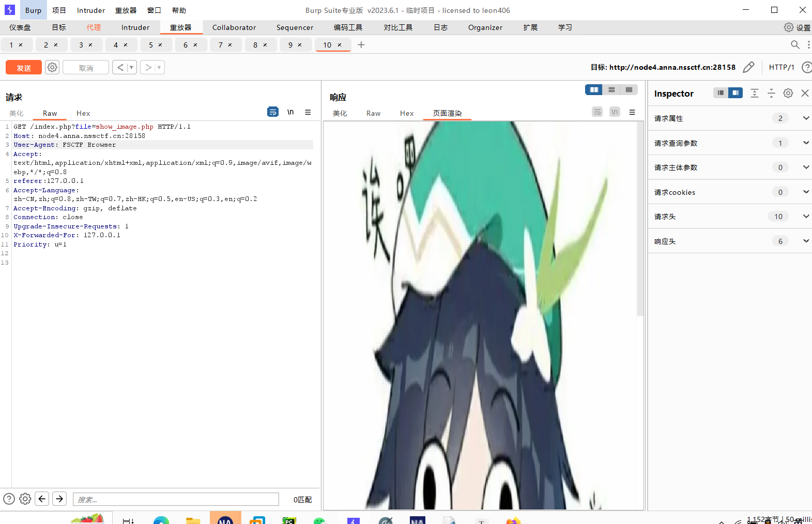
Task: Open search help question mark icon
Action: pos(9,499)
